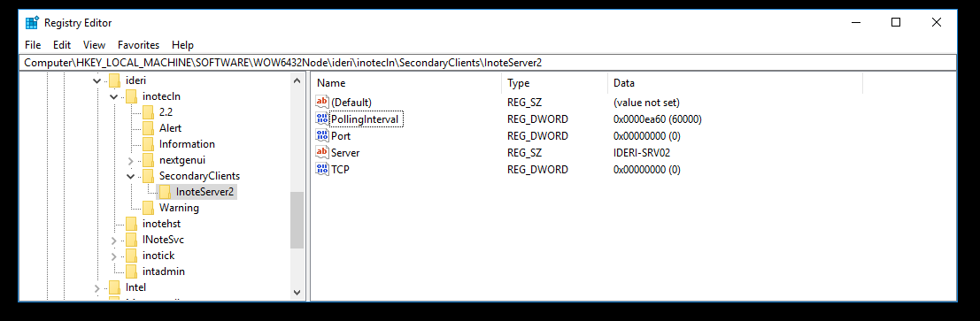Image resolution: width=980 pixels, height=321 pixels.
Task: Click the data cell IDERI-SRV02
Action: pyautogui.click(x=642, y=152)
